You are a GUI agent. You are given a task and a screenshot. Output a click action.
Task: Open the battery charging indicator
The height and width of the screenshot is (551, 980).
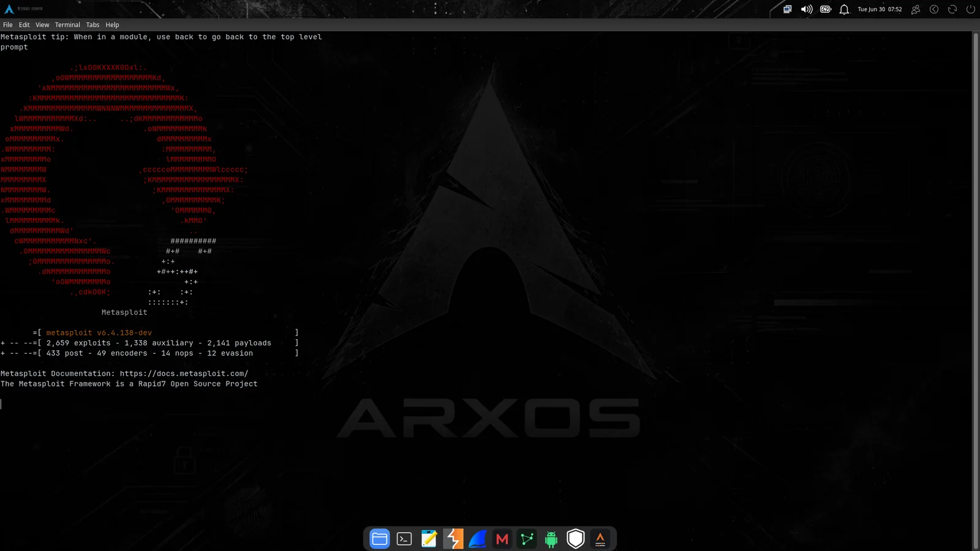[x=826, y=9]
